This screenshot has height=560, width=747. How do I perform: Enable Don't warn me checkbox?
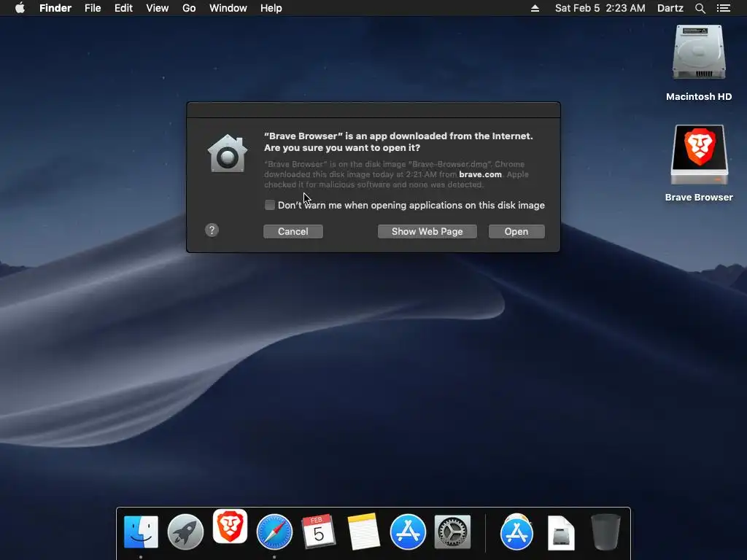coord(270,205)
